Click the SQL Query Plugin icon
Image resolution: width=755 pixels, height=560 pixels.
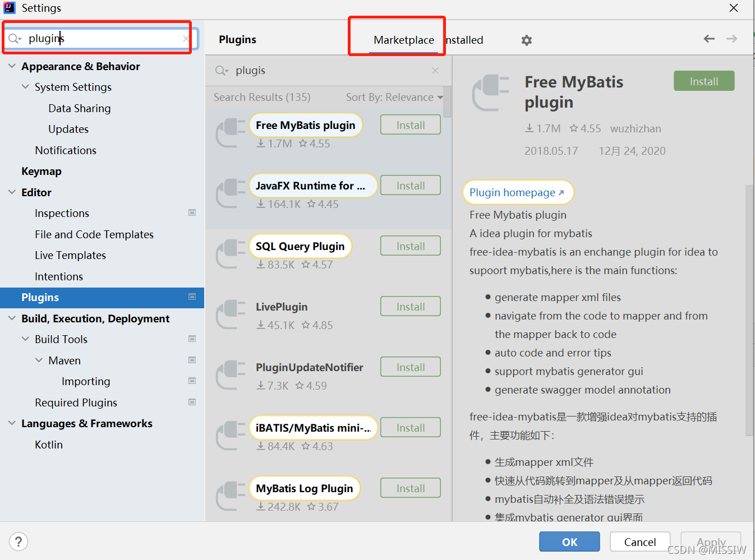tap(231, 254)
